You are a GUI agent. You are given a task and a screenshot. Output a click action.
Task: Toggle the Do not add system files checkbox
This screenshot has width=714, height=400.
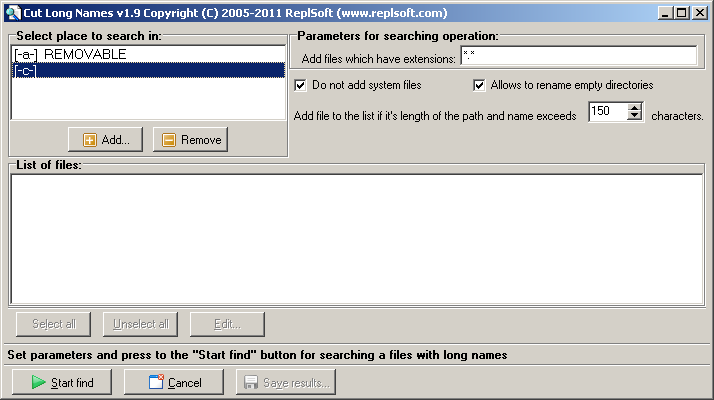[x=301, y=86]
